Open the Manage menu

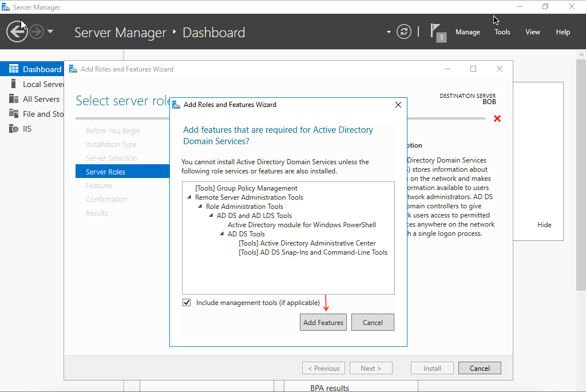pyautogui.click(x=468, y=32)
